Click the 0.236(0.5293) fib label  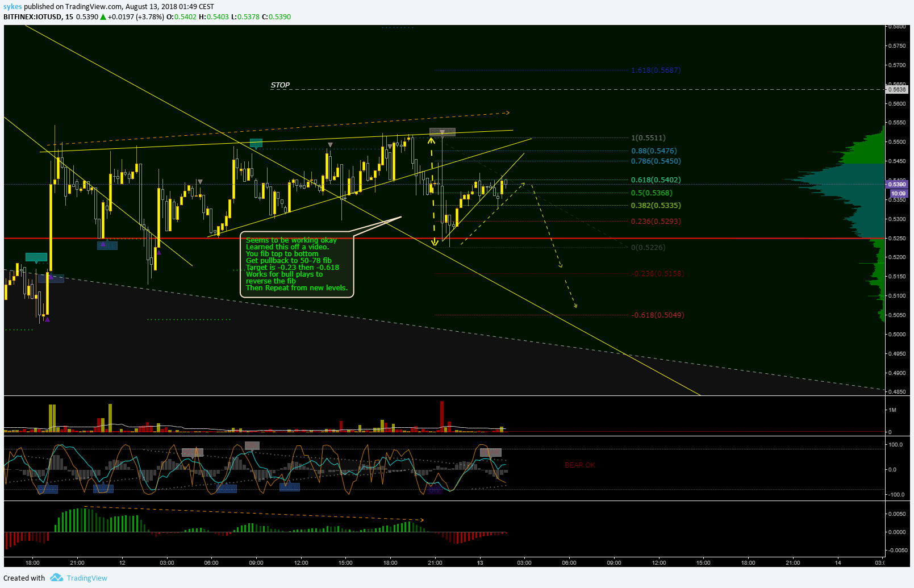tap(656, 222)
